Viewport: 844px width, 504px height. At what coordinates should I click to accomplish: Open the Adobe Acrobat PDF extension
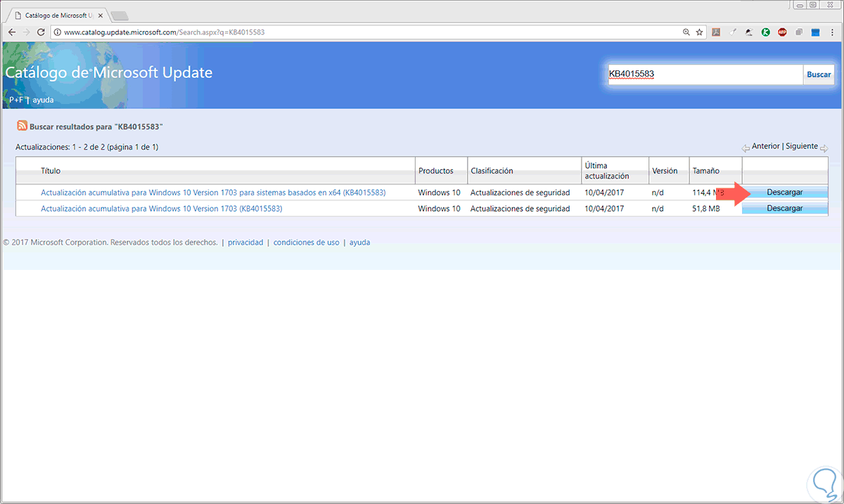[x=716, y=32]
